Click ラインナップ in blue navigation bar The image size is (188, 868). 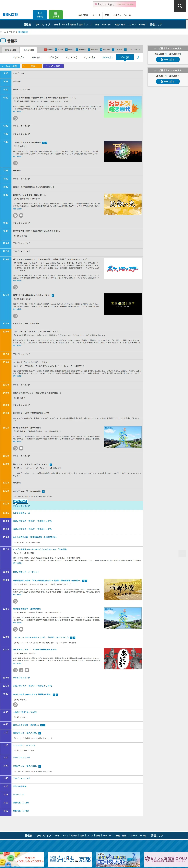click(x=43, y=25)
